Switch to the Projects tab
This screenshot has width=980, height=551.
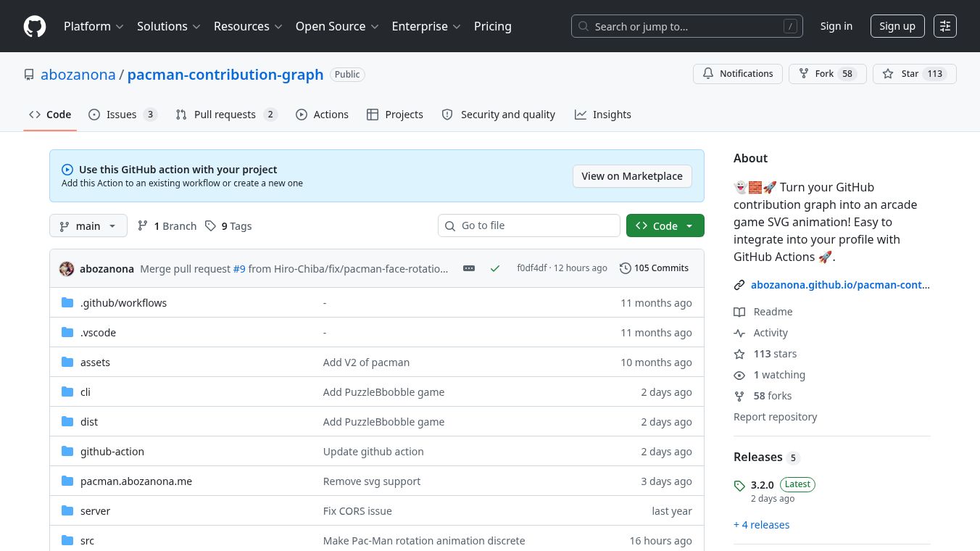pyautogui.click(x=395, y=115)
